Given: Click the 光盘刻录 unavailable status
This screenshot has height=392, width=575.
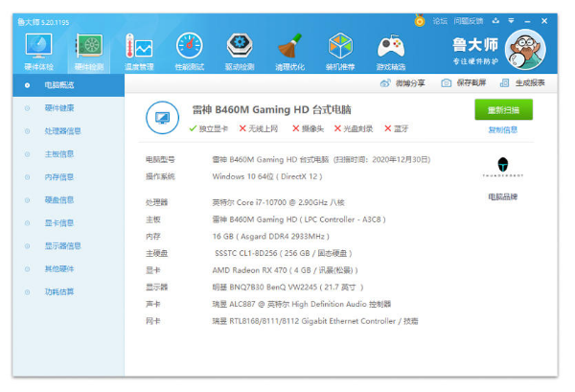Looking at the screenshot, I should [354, 128].
